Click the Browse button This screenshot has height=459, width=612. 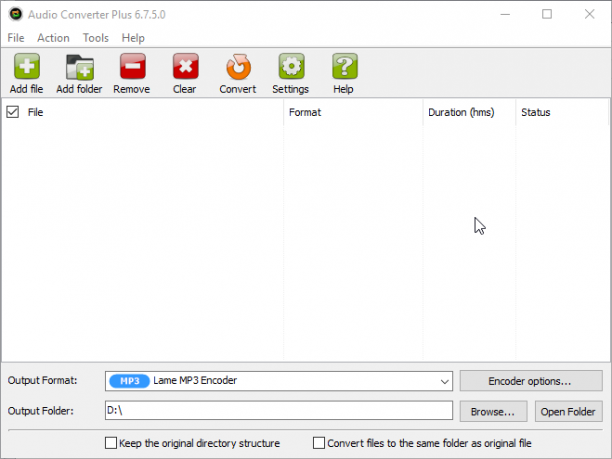coord(493,411)
